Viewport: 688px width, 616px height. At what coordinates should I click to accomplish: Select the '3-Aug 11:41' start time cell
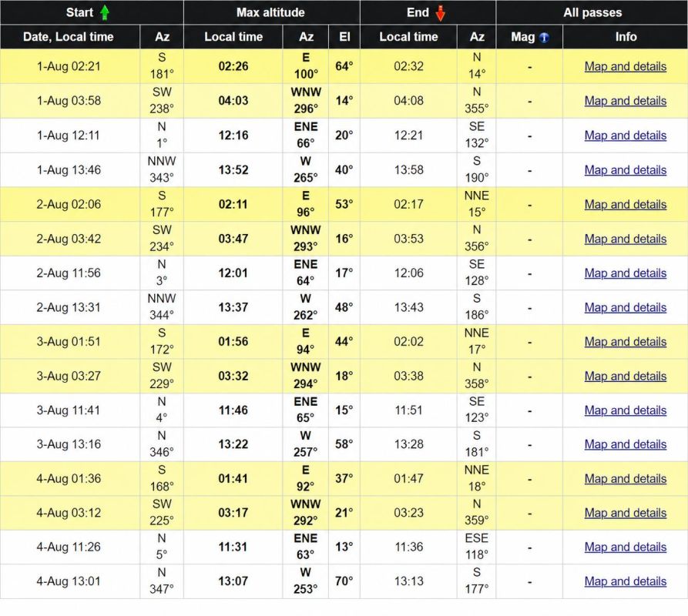(x=69, y=410)
